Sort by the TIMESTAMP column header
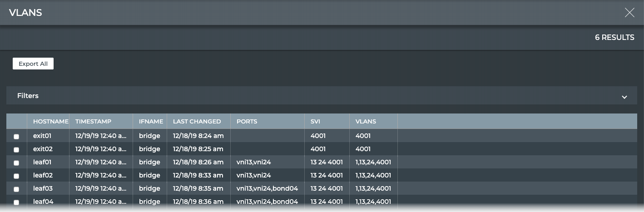Image resolution: width=644 pixels, height=212 pixels. pos(93,122)
